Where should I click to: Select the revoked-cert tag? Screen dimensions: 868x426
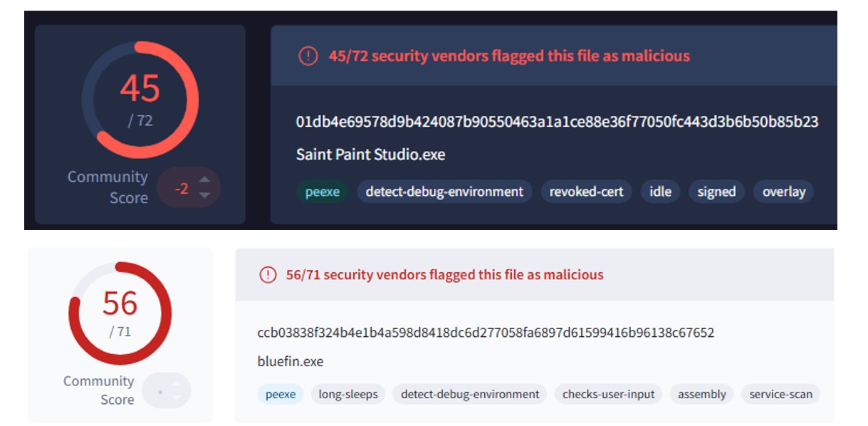pos(587,192)
